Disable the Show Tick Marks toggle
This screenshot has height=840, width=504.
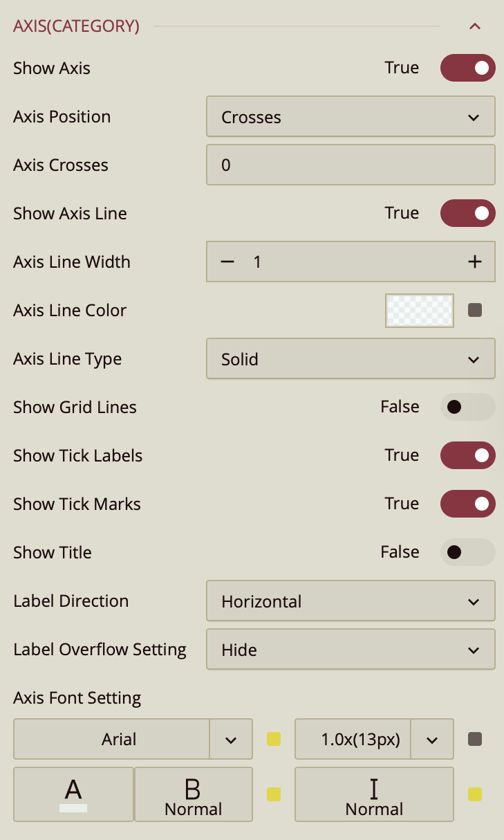(468, 504)
